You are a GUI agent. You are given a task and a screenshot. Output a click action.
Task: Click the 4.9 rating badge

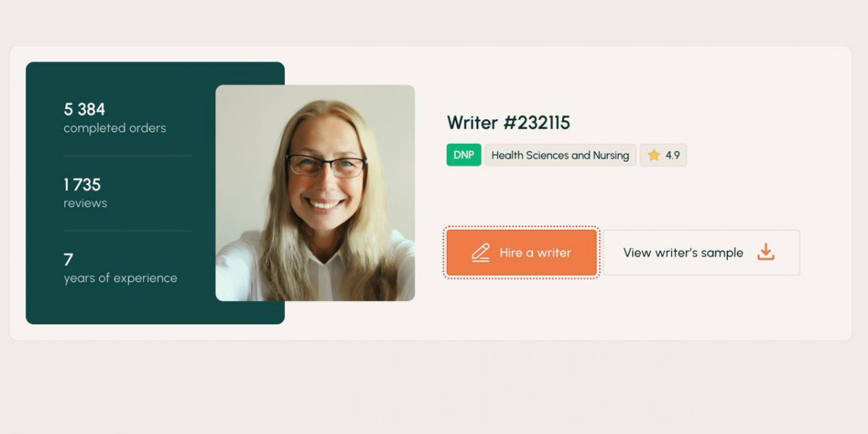(x=663, y=155)
